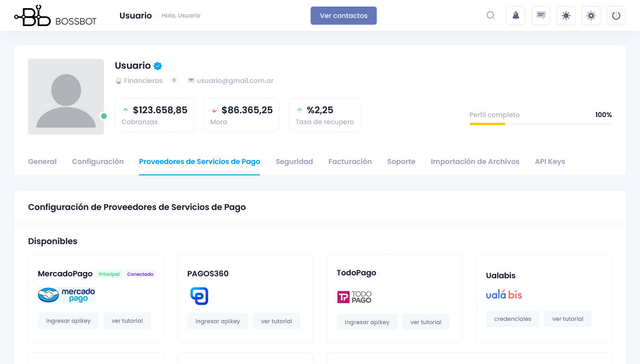This screenshot has width=640, height=364.
Task: Click TodoPago ver tutorial button
Action: pos(426,322)
